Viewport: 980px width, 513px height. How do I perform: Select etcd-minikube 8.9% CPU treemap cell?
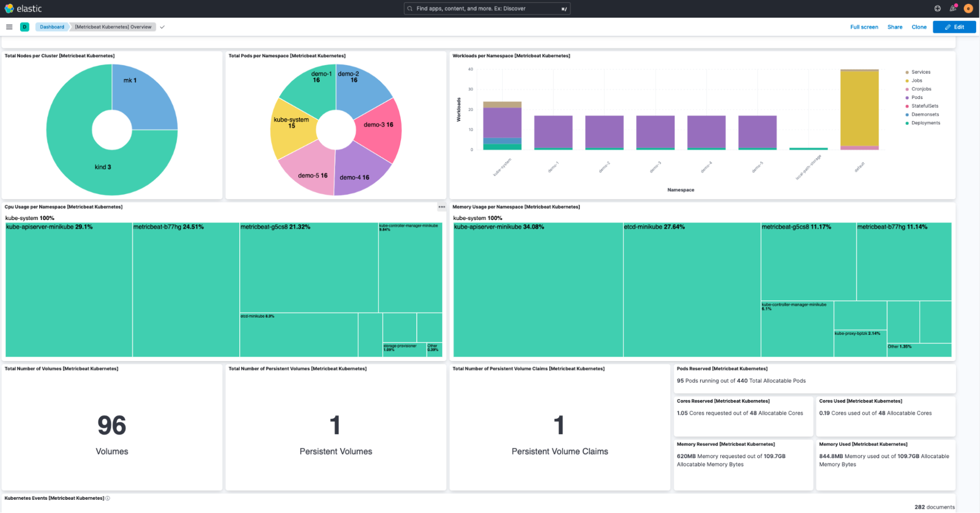(x=299, y=335)
